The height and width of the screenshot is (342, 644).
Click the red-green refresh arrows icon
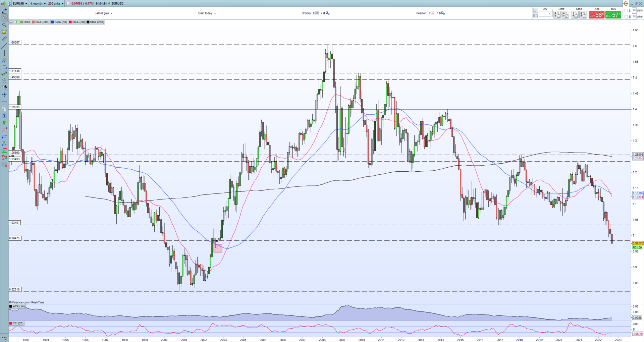(626, 4)
